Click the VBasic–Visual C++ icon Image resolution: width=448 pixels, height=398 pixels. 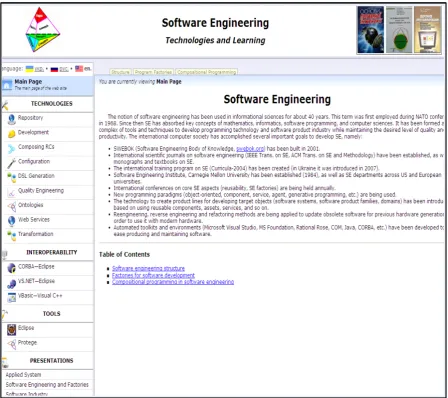pos(11,297)
